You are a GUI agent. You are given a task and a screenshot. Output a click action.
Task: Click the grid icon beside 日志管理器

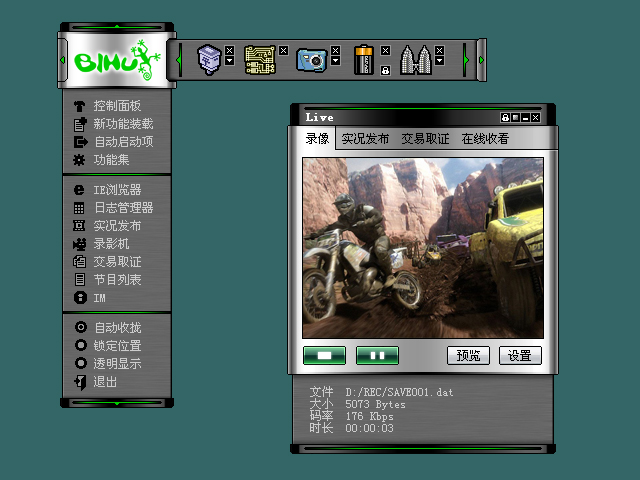click(x=79, y=208)
